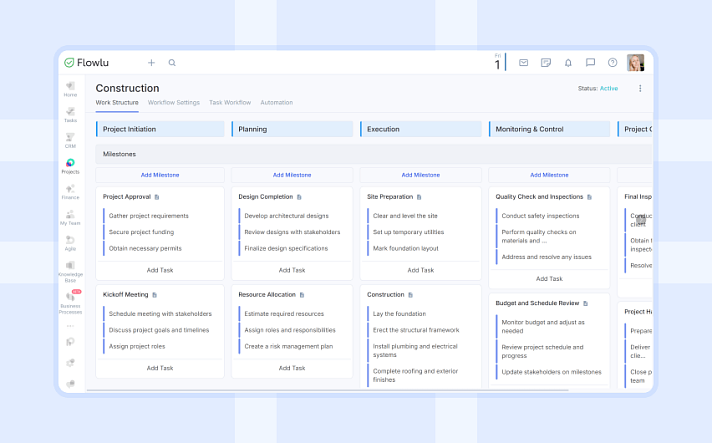The image size is (712, 443).
Task: Add Task in Site Preparation card
Action: tap(420, 270)
